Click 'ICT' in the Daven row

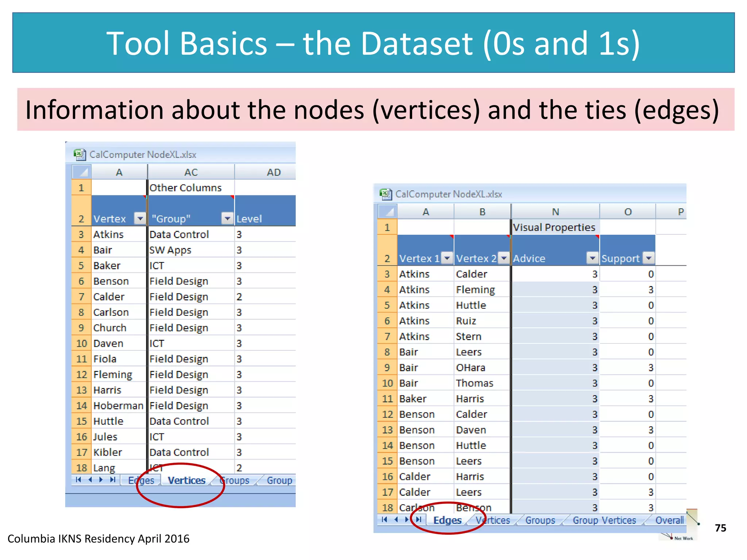191,343
